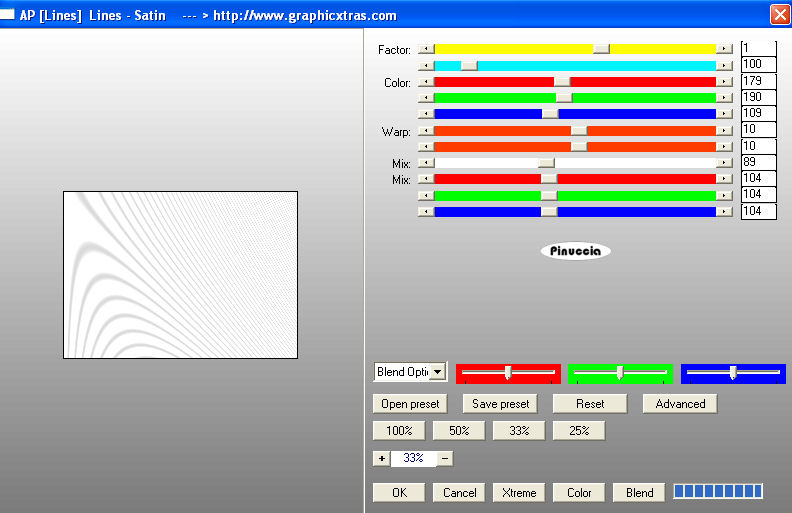This screenshot has height=513, width=792.
Task: Click right arrow of red Color slider
Action: point(724,82)
